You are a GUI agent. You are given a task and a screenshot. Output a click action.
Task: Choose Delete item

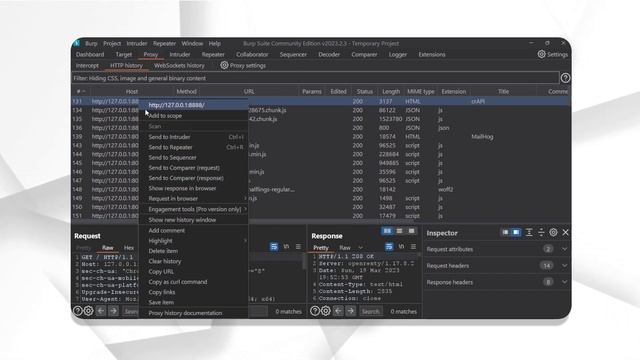point(194,251)
